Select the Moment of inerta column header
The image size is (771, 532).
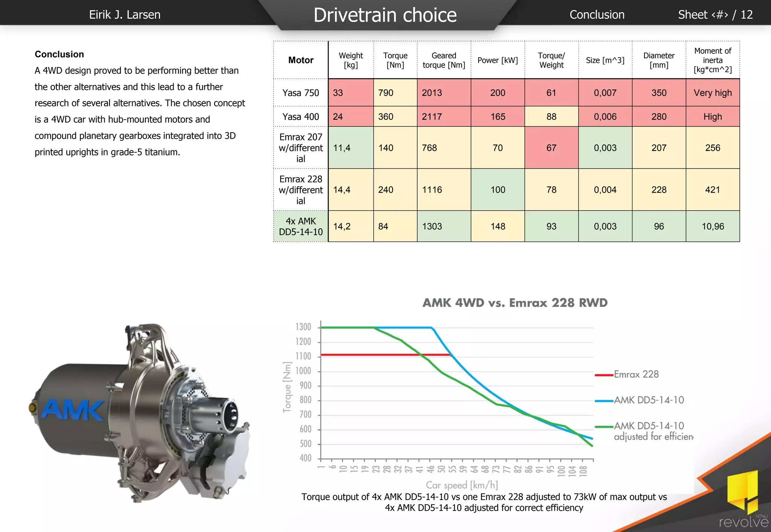coord(713,60)
